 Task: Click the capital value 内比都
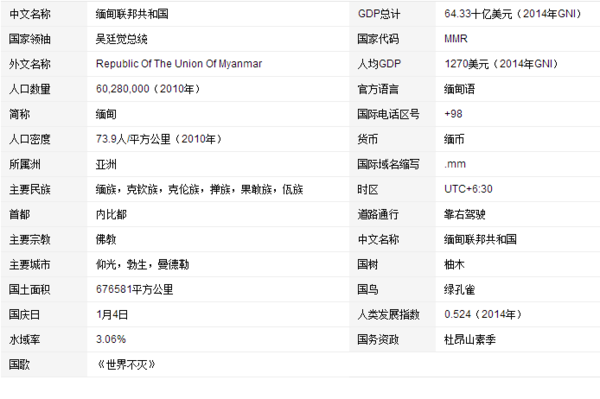(x=111, y=214)
